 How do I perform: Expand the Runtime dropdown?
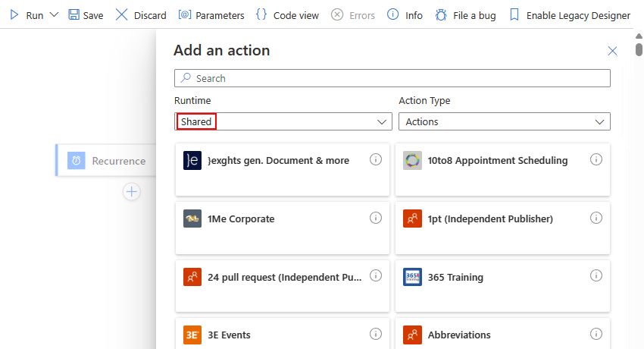coord(382,121)
